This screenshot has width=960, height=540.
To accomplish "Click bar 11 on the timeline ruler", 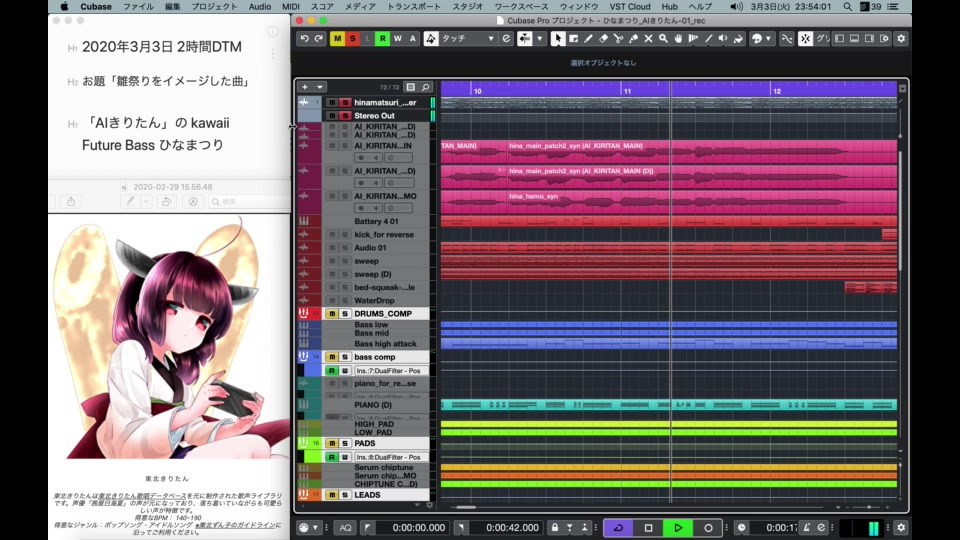I will click(627, 91).
